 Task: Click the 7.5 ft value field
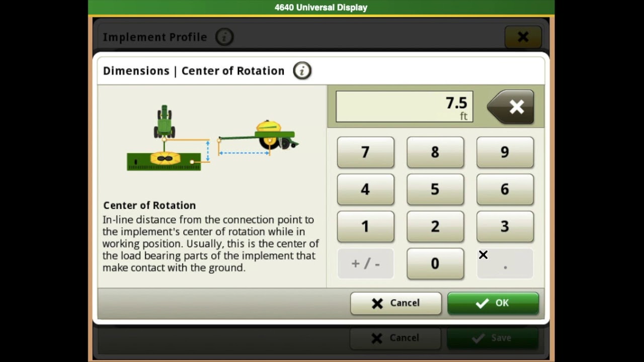pos(405,107)
